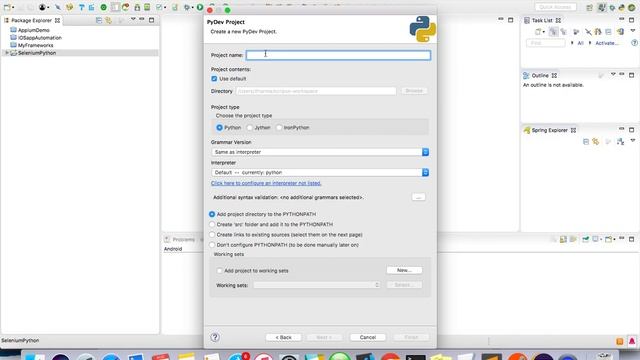Open the Grammar Version dropdown
The height and width of the screenshot is (360, 640).
click(320, 152)
